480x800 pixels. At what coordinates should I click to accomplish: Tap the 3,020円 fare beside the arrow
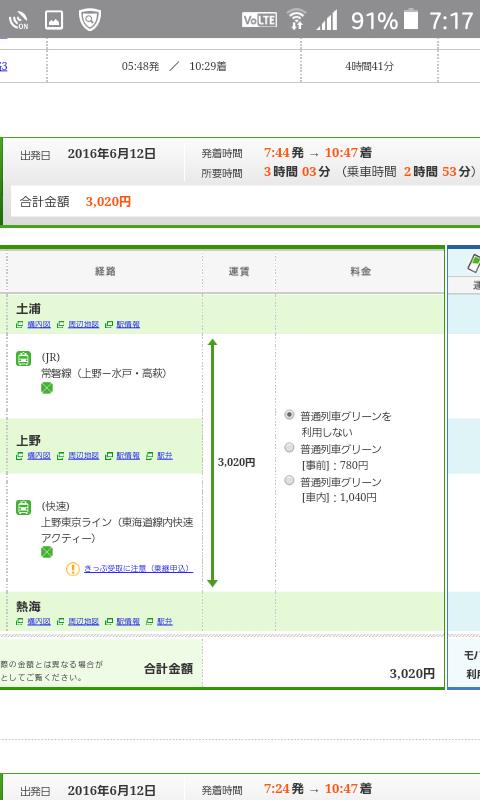click(x=236, y=462)
